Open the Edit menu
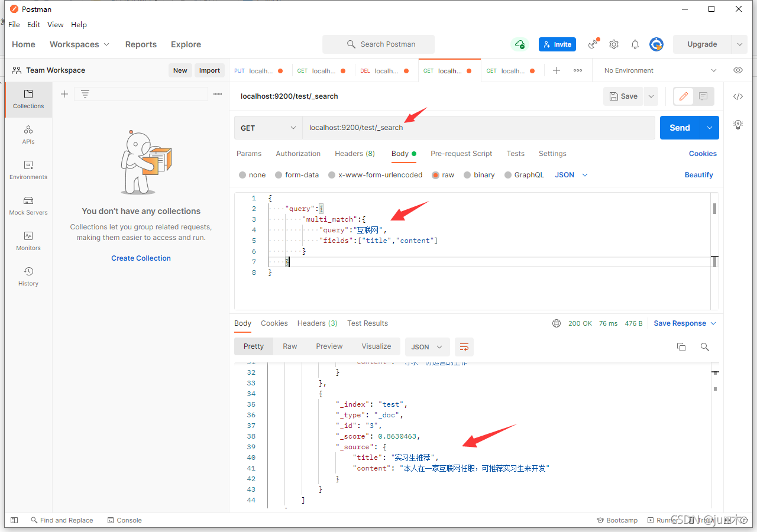757x532 pixels. click(x=34, y=25)
